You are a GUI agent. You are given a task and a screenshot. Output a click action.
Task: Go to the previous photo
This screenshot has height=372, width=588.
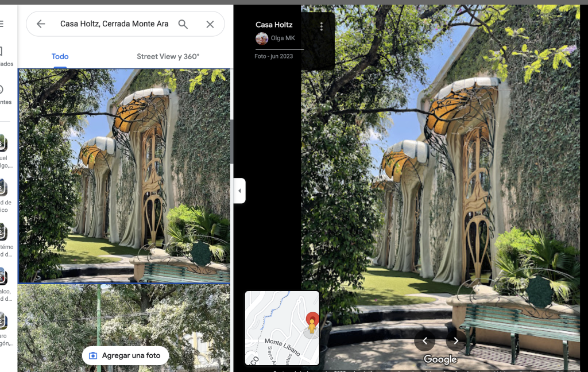[x=424, y=340]
